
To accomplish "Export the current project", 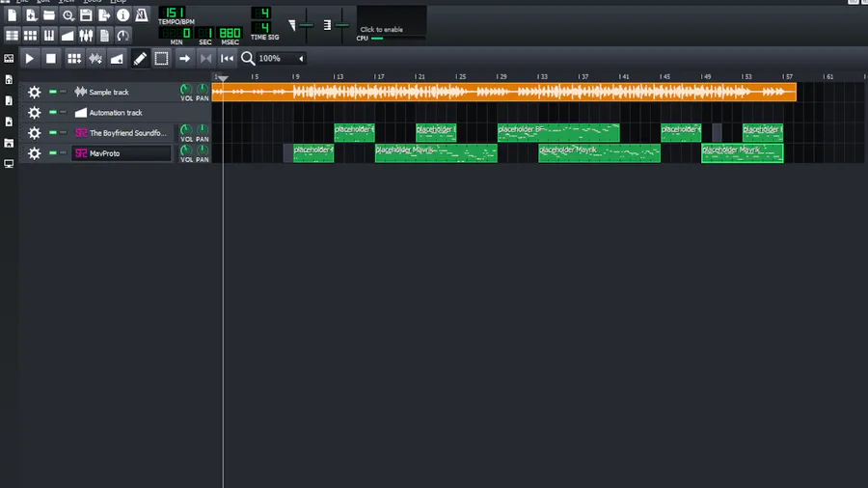I will pos(104,15).
